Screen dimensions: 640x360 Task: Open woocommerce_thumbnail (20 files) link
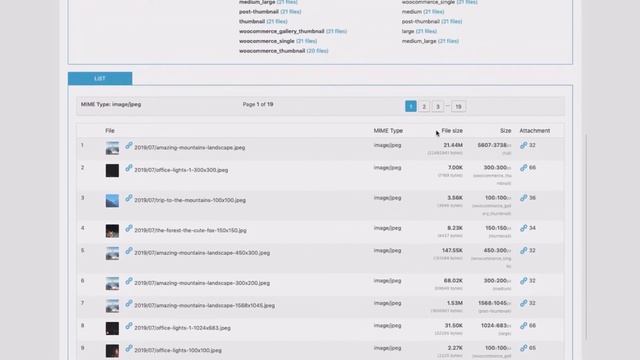pyautogui.click(x=317, y=51)
